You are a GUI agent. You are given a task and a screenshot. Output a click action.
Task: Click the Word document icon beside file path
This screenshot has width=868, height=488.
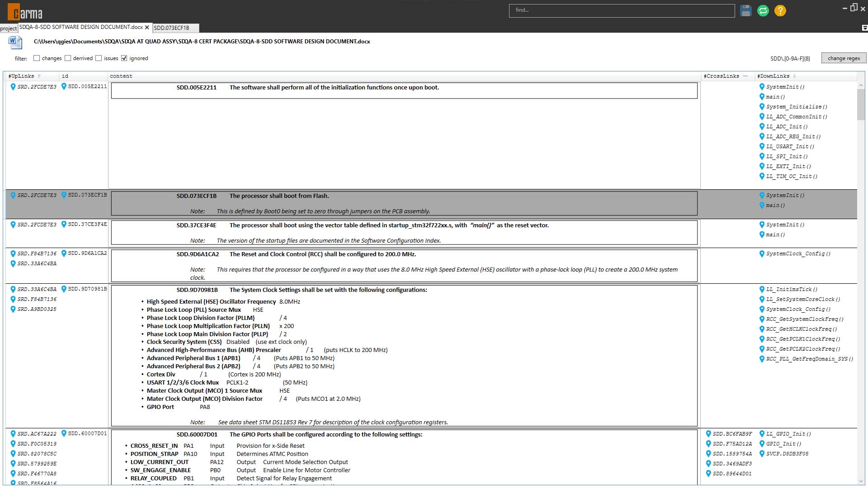tap(15, 42)
